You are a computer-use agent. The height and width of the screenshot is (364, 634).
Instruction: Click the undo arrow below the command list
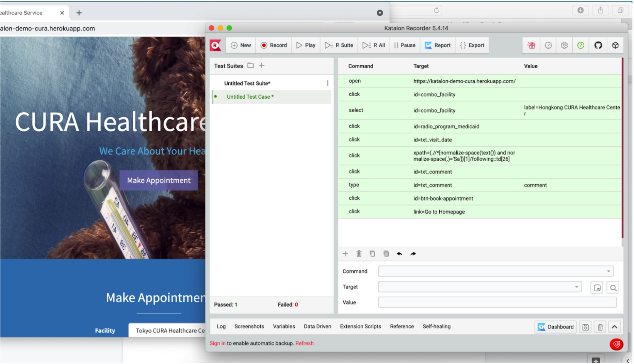pyautogui.click(x=400, y=254)
